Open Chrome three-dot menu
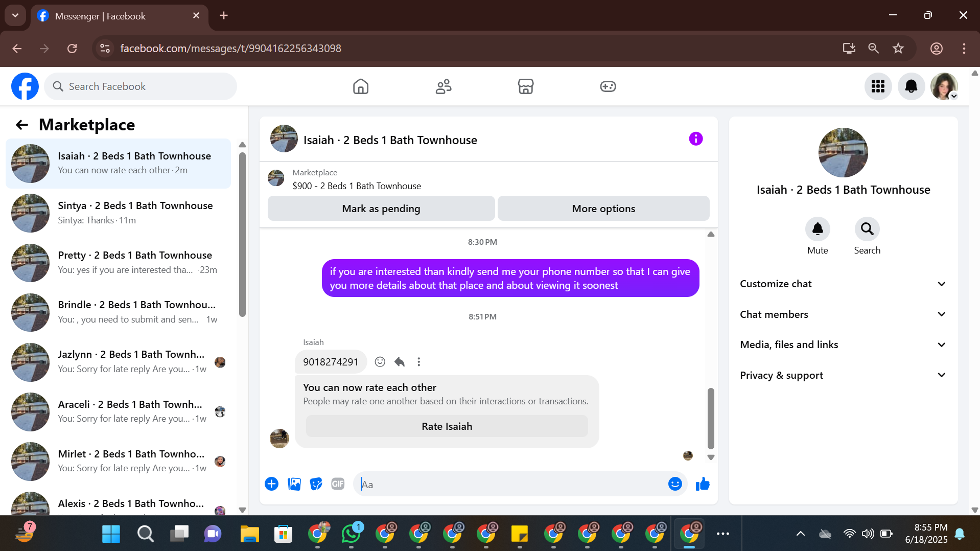Image resolution: width=980 pixels, height=551 pixels. point(964,49)
